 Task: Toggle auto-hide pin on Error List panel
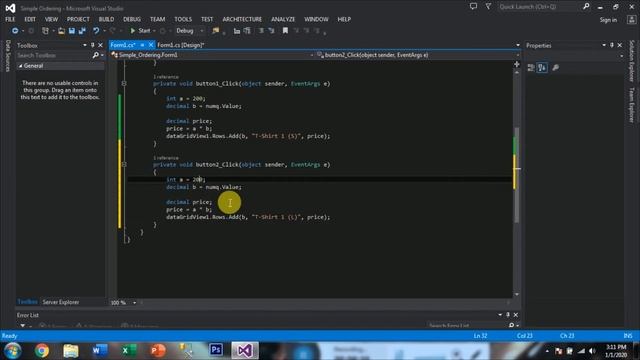[508, 315]
